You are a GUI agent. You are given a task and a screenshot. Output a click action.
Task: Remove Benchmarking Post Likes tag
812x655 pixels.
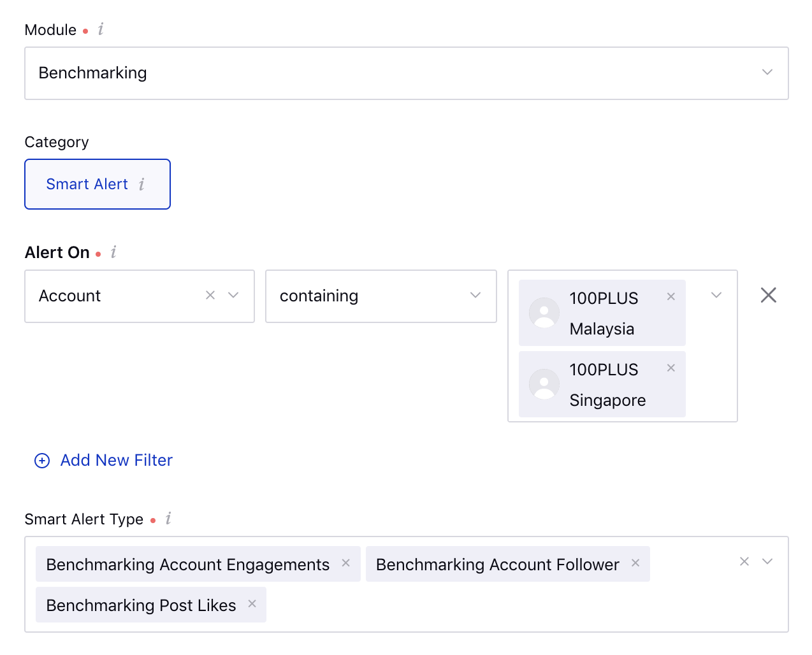tap(252, 603)
